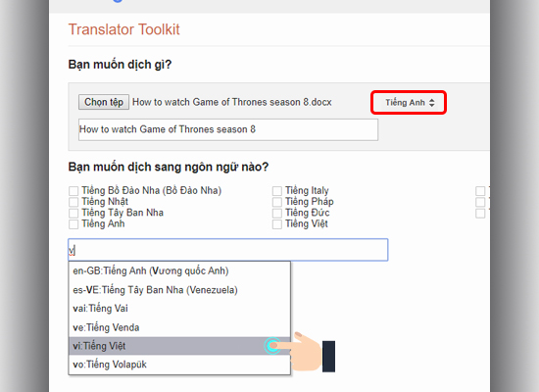Check the Tiếng Đức checkbox
The width and height of the screenshot is (539, 392).
point(277,213)
